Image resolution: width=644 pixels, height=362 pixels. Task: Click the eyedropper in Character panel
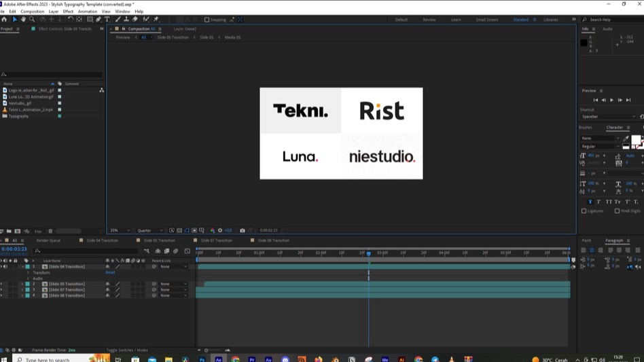626,139
